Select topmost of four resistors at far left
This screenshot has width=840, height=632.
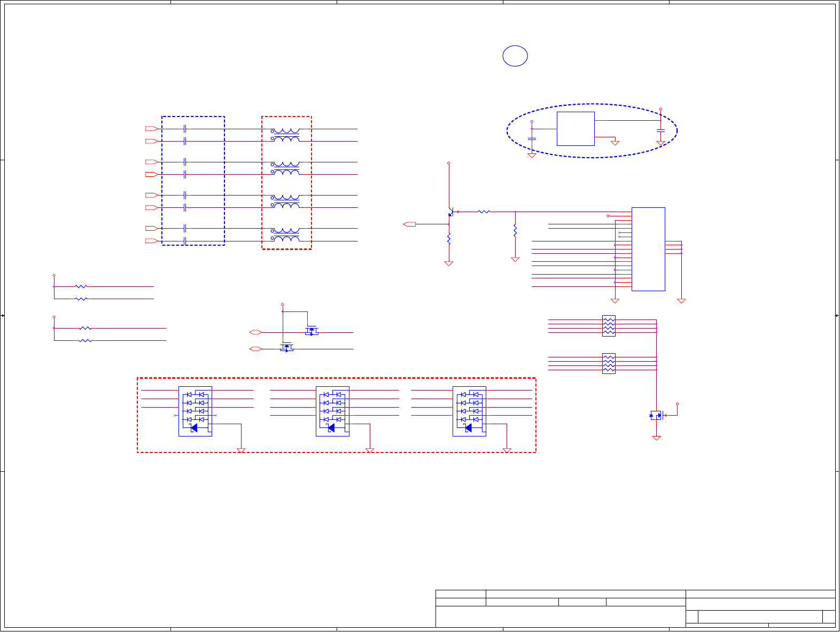pos(81,286)
